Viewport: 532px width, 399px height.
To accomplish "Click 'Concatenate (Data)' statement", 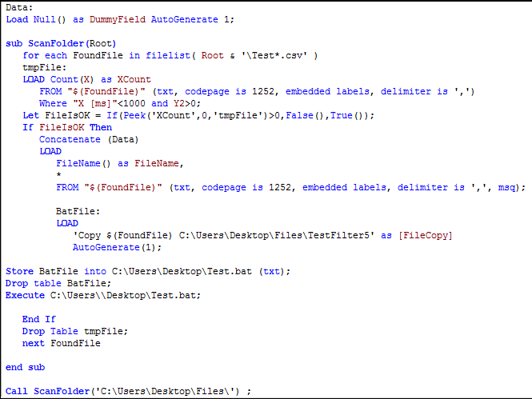I will click(89, 140).
